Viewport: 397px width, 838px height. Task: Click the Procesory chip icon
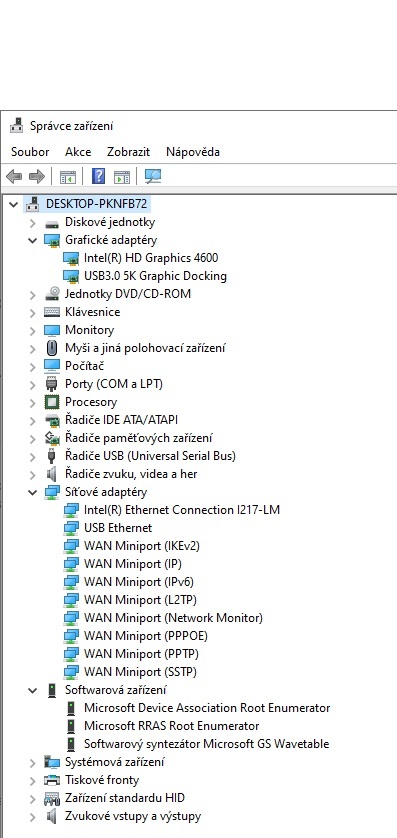[x=52, y=402]
